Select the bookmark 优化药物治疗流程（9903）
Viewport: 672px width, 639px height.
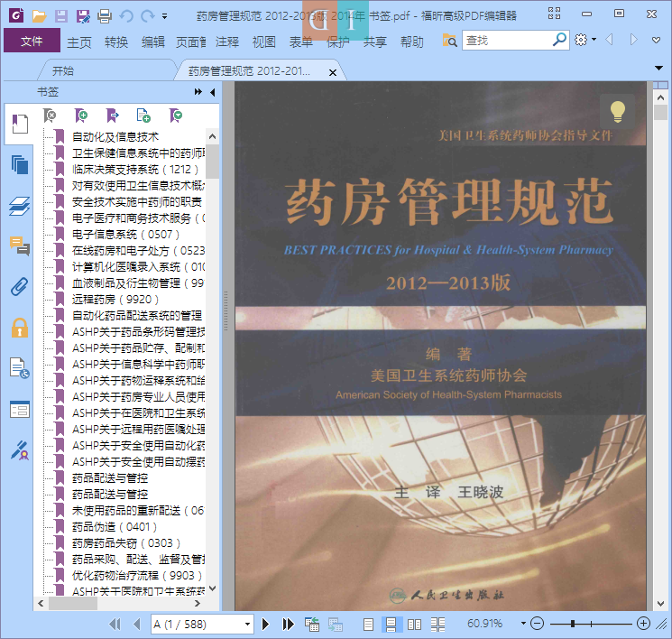137,576
